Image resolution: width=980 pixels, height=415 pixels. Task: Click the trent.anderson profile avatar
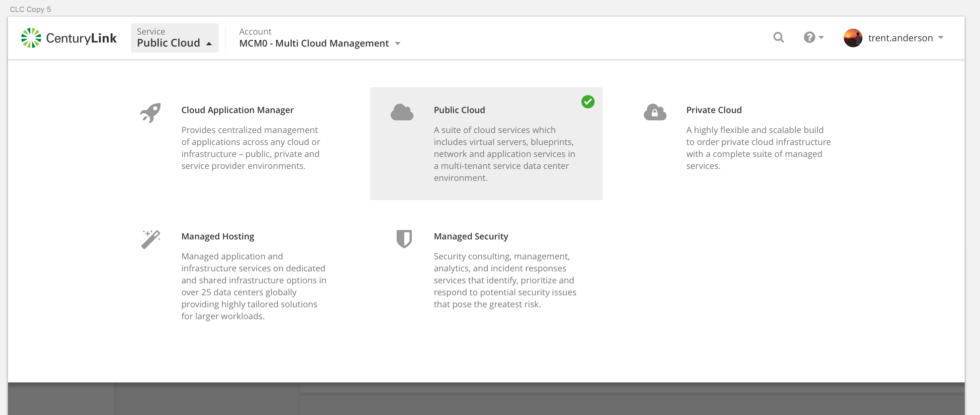click(x=852, y=38)
